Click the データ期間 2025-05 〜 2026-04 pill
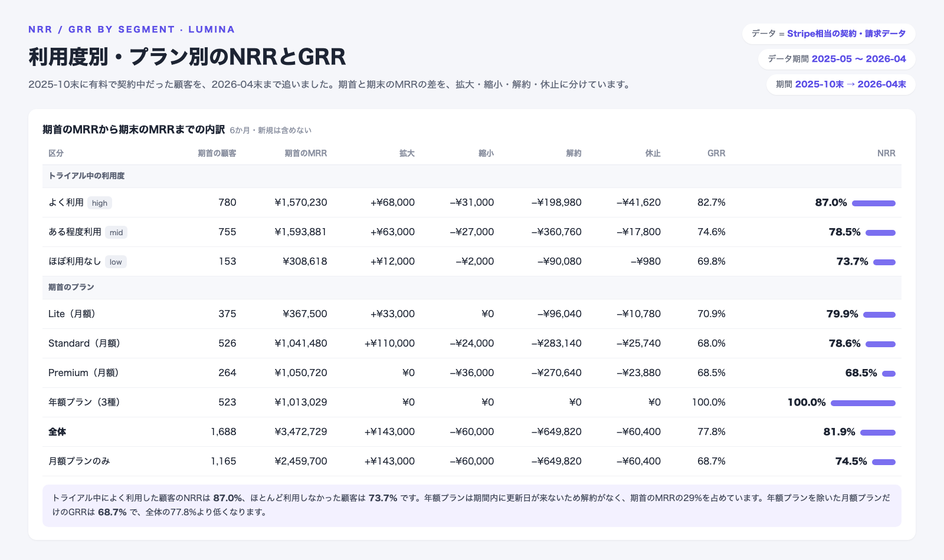This screenshot has width=944, height=560. [837, 59]
